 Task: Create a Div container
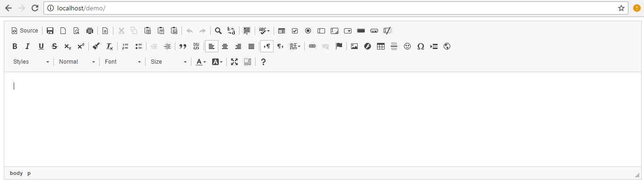pyautogui.click(x=196, y=46)
